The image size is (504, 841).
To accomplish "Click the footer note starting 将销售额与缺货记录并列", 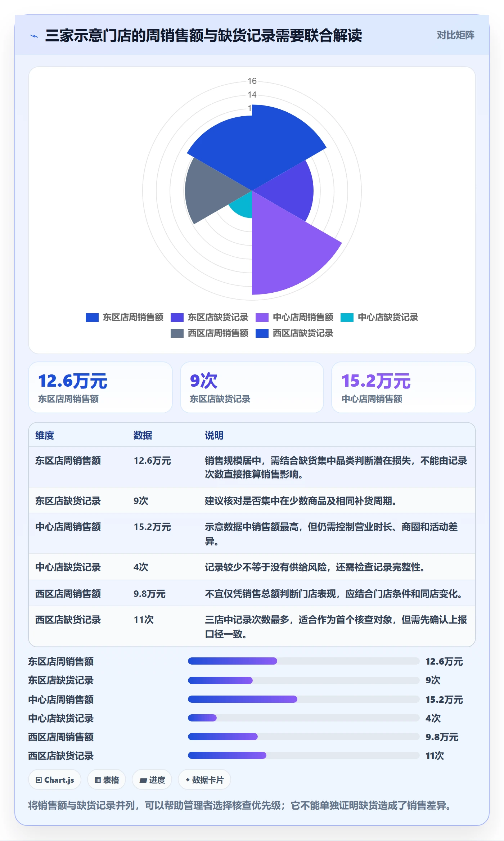I will point(240,805).
